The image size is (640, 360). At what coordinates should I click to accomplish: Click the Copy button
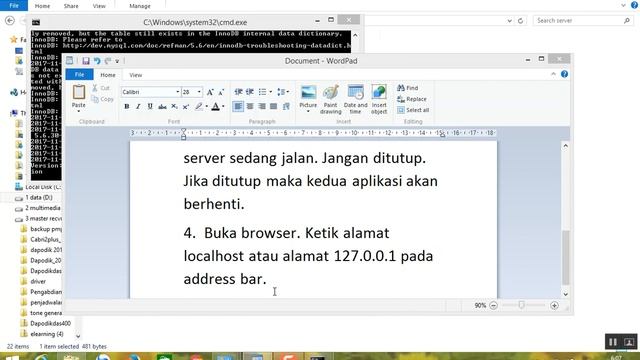click(102, 99)
